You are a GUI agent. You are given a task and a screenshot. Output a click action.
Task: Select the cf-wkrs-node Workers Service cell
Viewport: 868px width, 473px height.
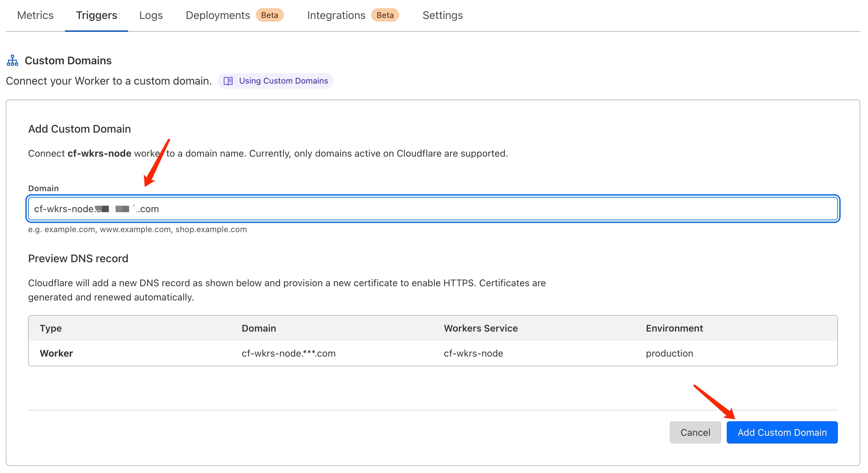point(473,353)
